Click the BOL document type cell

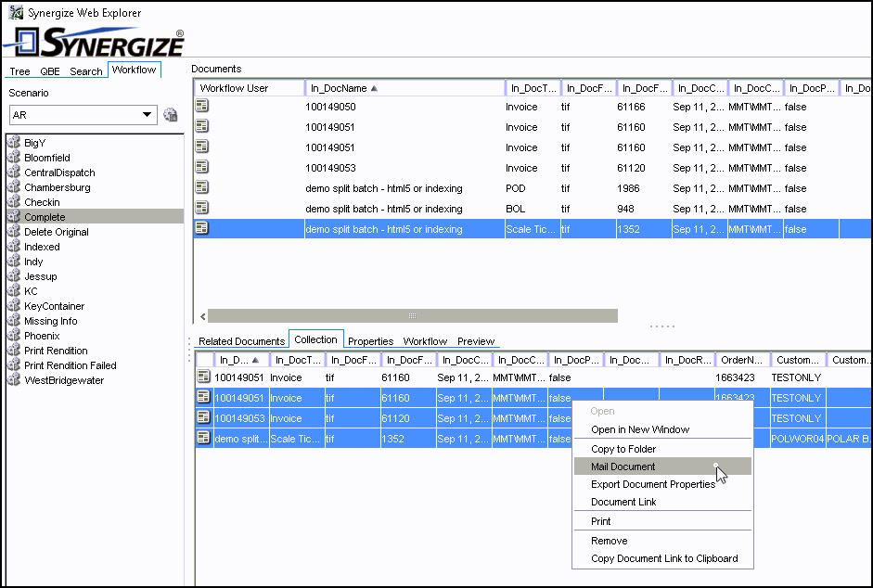(x=515, y=209)
